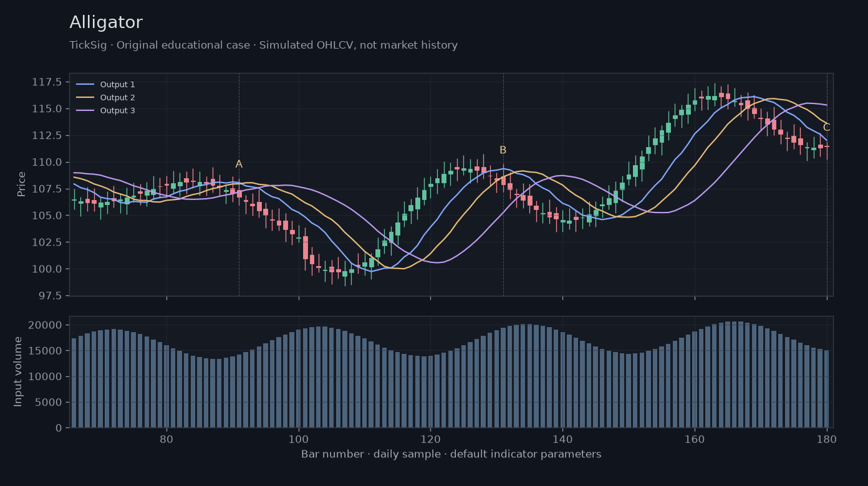Click the Output 2 legend label

118,98
